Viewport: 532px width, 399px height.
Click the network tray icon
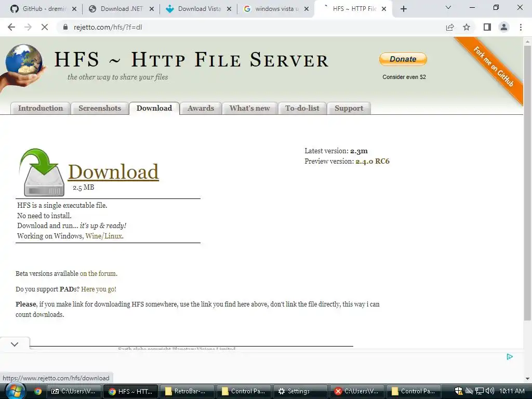[480, 391]
